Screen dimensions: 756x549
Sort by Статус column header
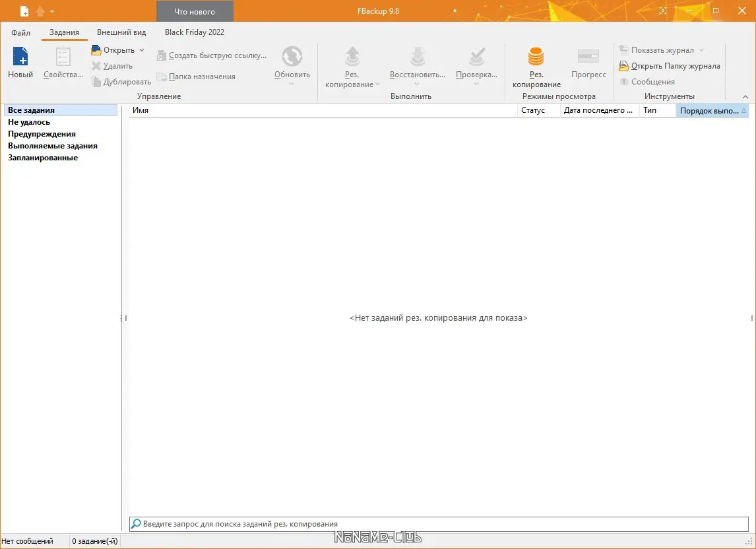pos(538,110)
